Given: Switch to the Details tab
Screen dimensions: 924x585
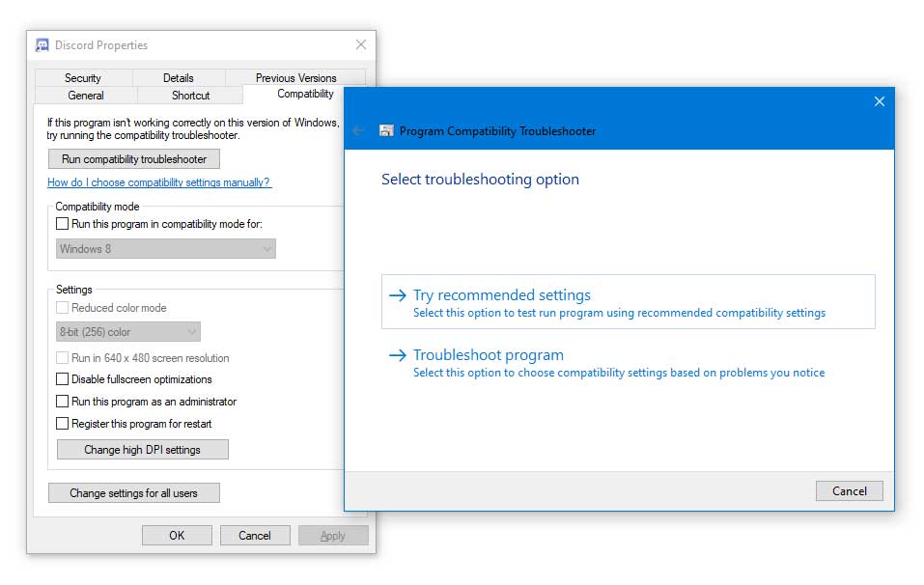Looking at the screenshot, I should (x=178, y=78).
